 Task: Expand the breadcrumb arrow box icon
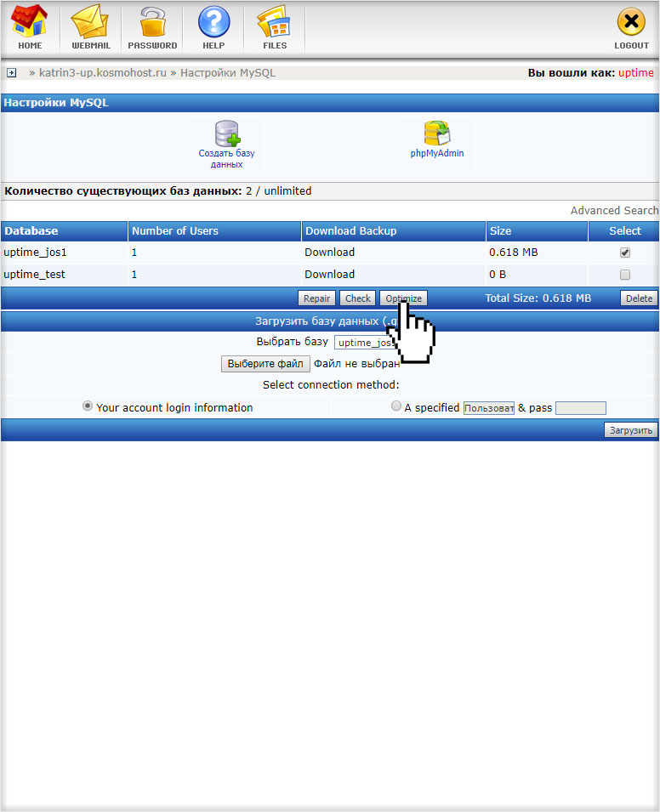[11, 73]
